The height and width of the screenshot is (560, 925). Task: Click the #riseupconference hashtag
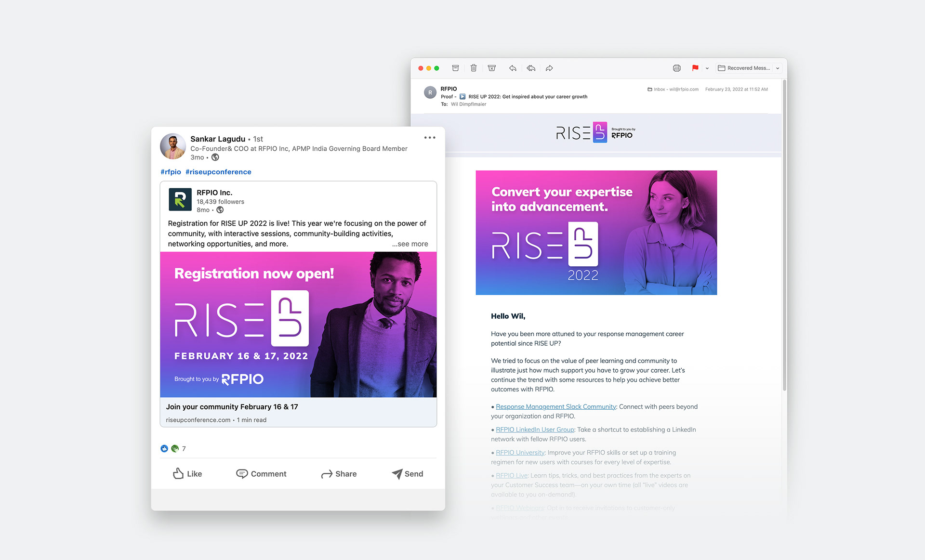tap(218, 172)
